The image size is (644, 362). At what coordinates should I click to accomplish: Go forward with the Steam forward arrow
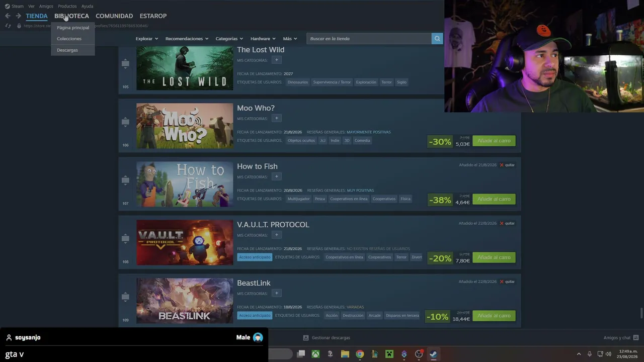[18, 16]
